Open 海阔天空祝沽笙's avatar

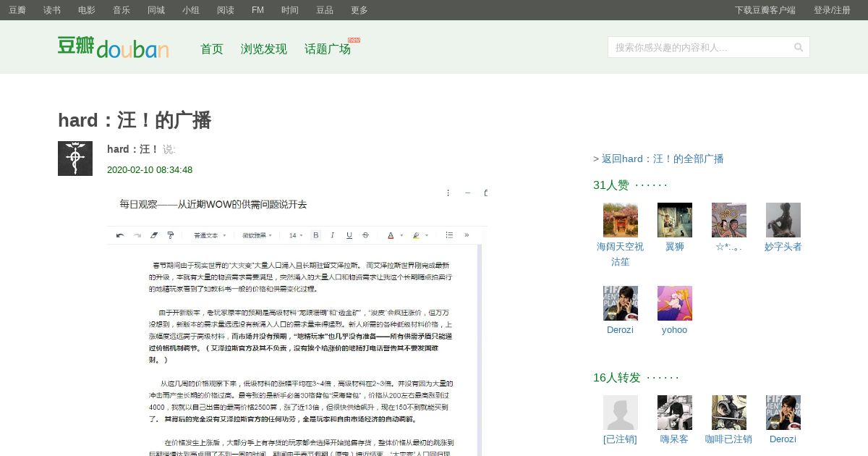[621, 220]
